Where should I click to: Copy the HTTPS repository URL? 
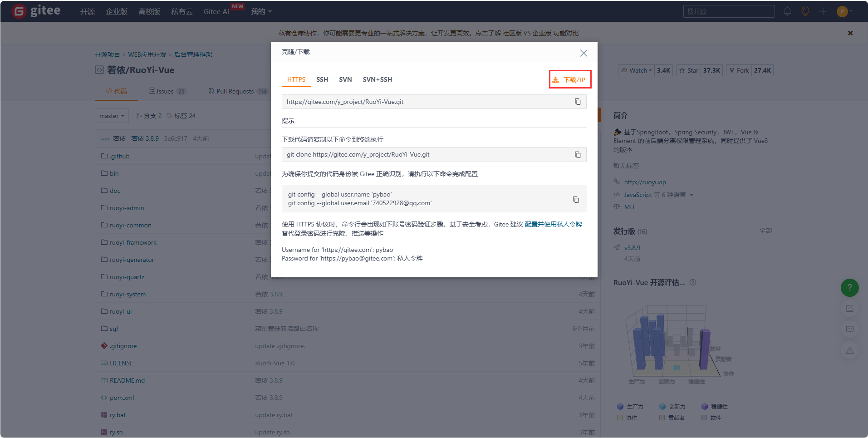(578, 102)
